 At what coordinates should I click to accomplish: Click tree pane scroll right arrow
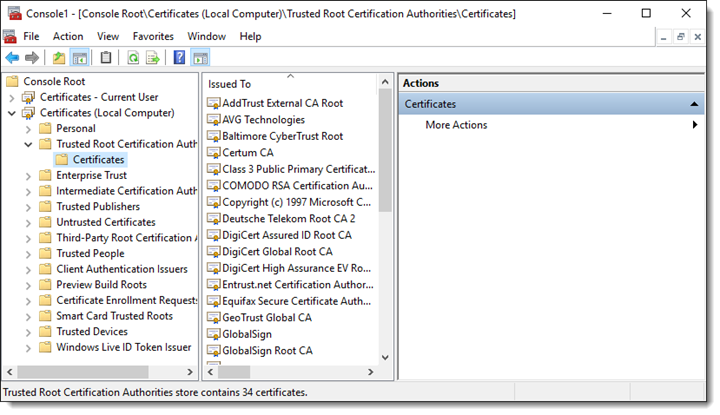[x=190, y=372]
